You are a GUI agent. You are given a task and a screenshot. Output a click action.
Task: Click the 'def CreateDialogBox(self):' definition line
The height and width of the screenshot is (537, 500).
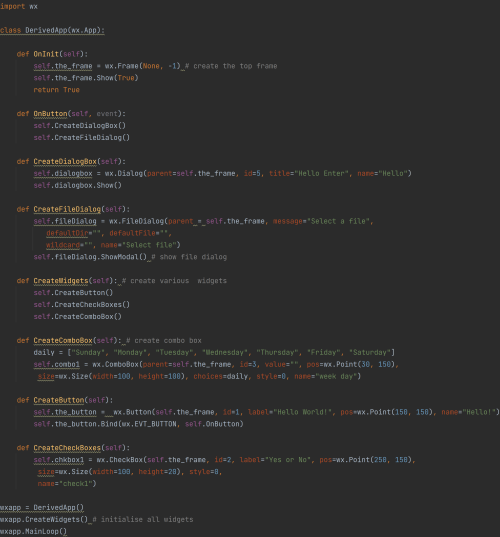pyautogui.click(x=71, y=162)
